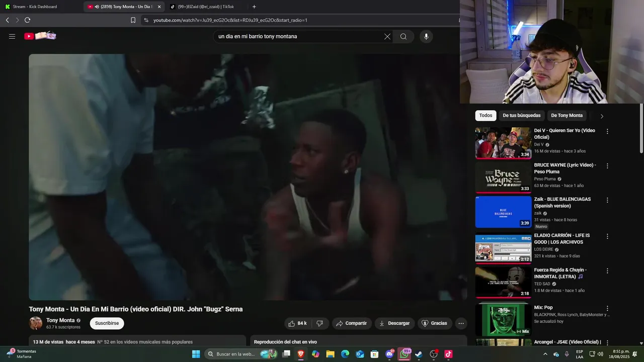Image resolution: width=644 pixels, height=362 pixels.
Task: Open the Windows Start menu
Action: click(196, 354)
